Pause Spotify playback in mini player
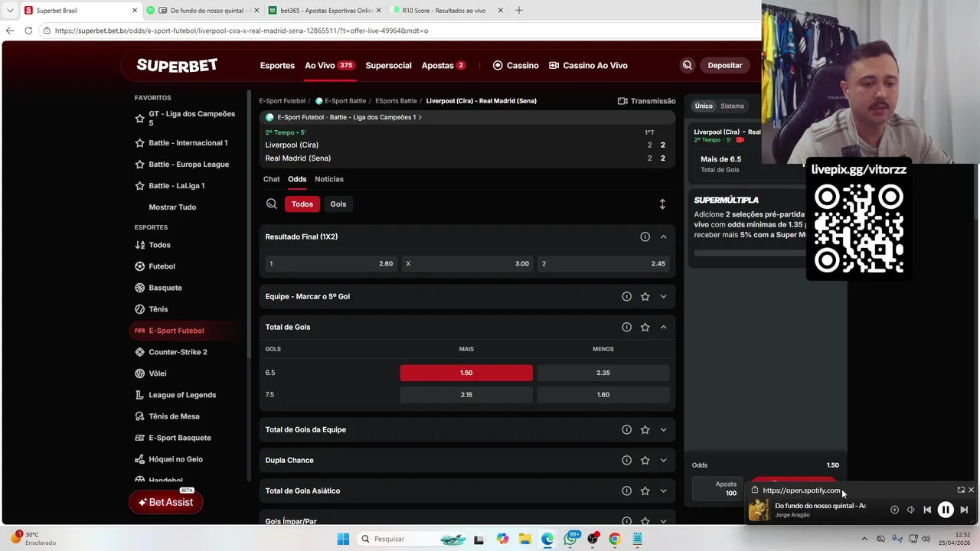The width and height of the screenshot is (980, 551). (x=946, y=510)
